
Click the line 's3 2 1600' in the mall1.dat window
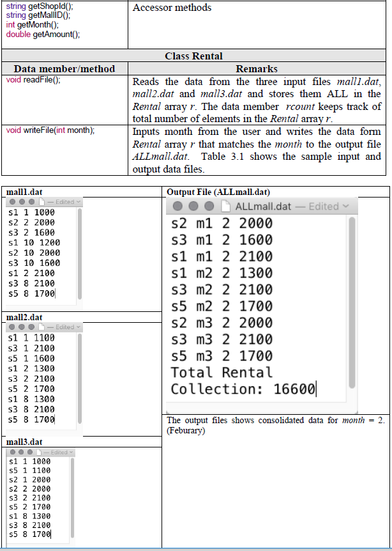coord(31,233)
